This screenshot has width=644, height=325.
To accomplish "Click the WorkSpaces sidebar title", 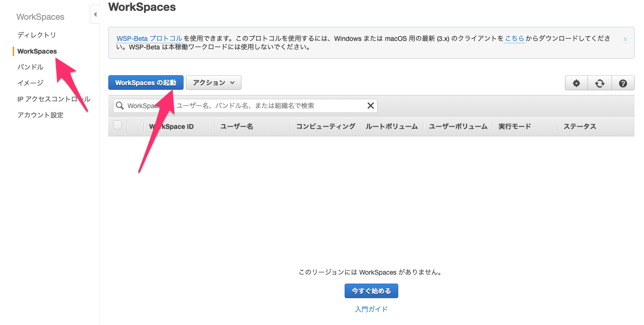I will 40,17.
